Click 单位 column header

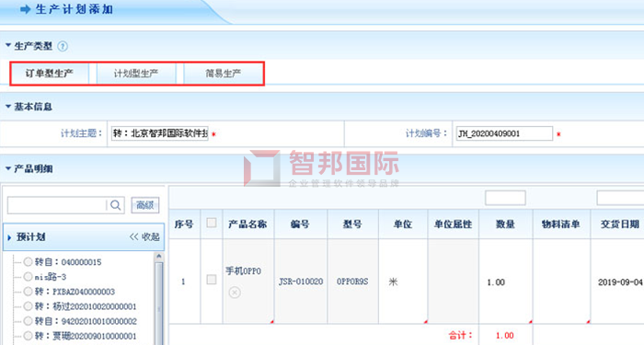pyautogui.click(x=403, y=224)
